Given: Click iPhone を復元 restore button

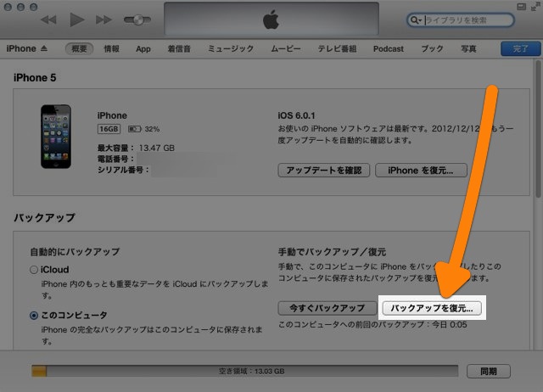Looking at the screenshot, I should coord(421,171).
